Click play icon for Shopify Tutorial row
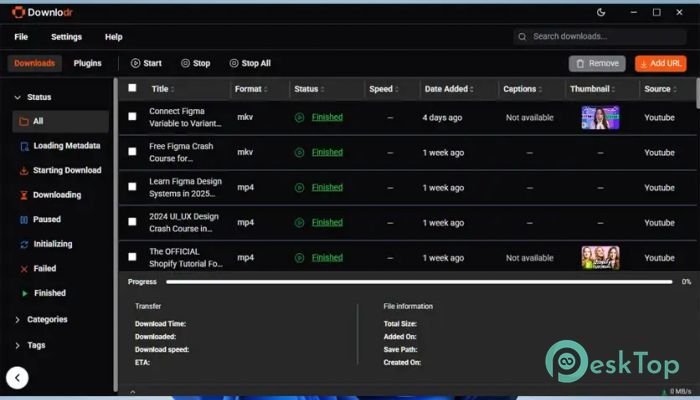 (300, 258)
